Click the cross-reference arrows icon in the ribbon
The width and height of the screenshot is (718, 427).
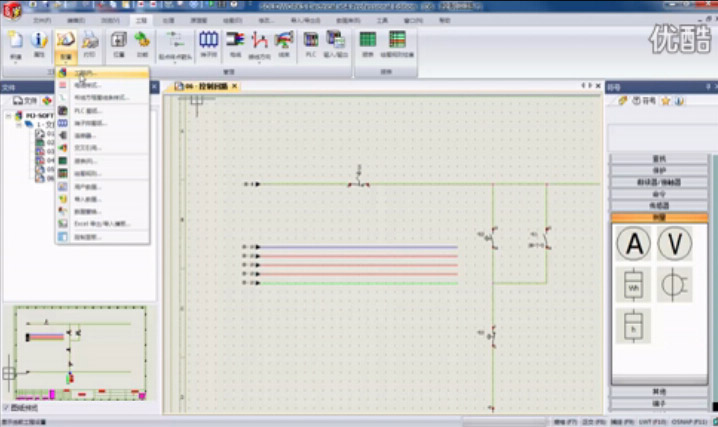click(175, 40)
